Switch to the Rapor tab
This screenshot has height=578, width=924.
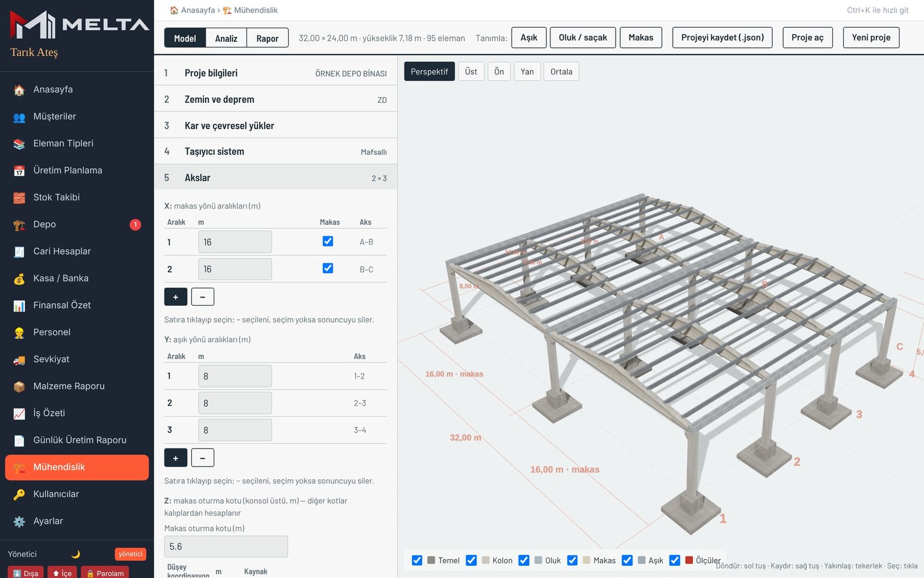(267, 38)
